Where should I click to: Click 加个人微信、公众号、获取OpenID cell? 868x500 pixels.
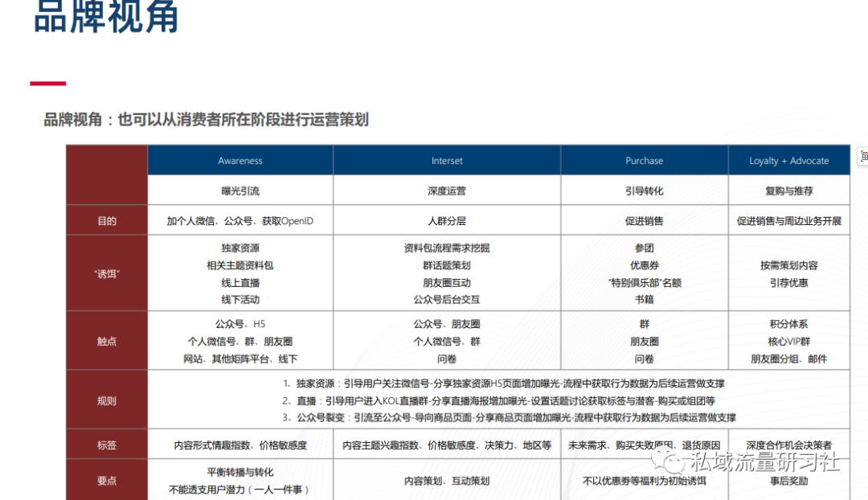click(x=240, y=221)
